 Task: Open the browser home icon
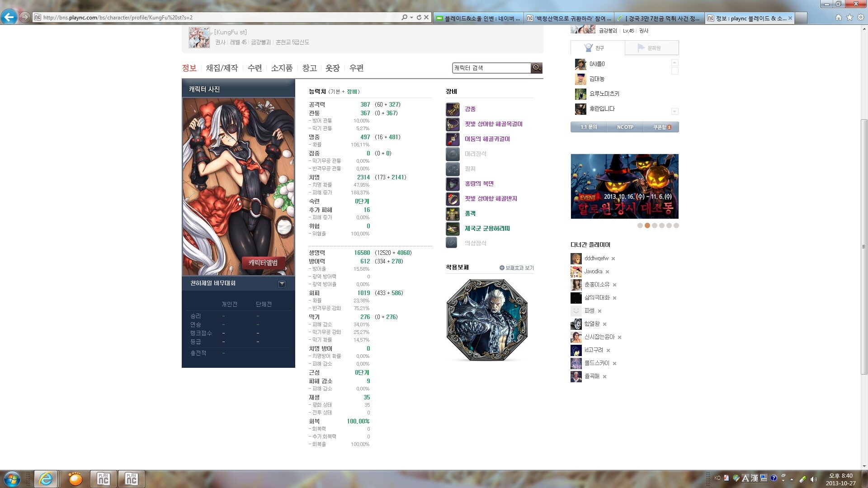point(839,17)
